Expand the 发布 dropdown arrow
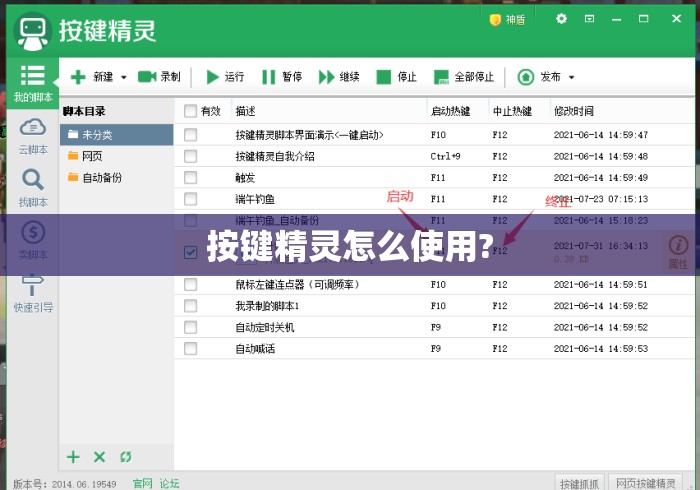Viewport: 700px width, 490px height. pyautogui.click(x=571, y=77)
